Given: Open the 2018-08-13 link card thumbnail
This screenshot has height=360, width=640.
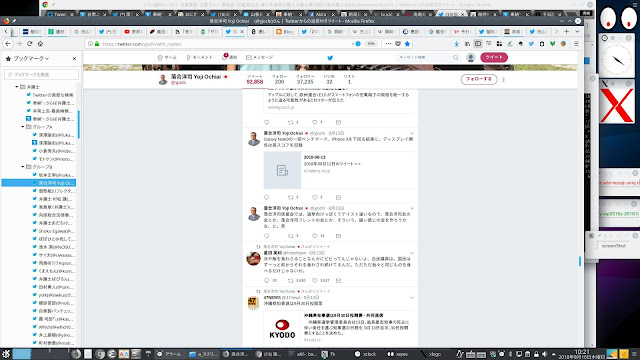Looking at the screenshot, I should 282,170.
